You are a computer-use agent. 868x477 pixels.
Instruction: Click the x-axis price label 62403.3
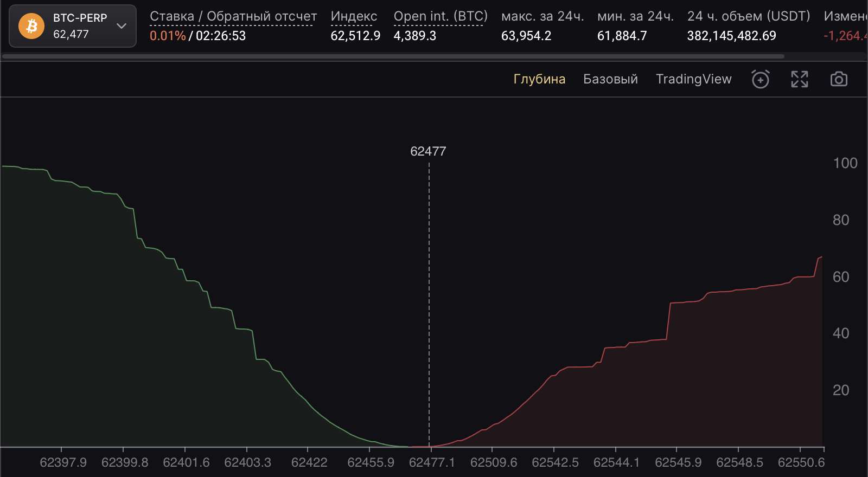tap(248, 462)
